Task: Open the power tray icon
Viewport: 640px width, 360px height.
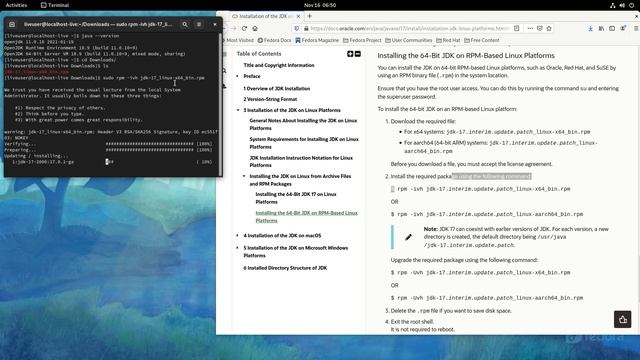Action: (631, 5)
